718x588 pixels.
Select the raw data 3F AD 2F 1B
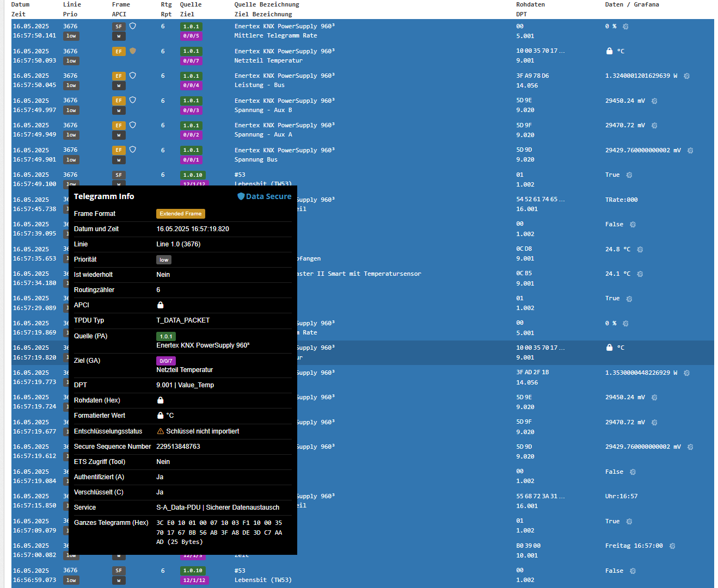click(532, 373)
